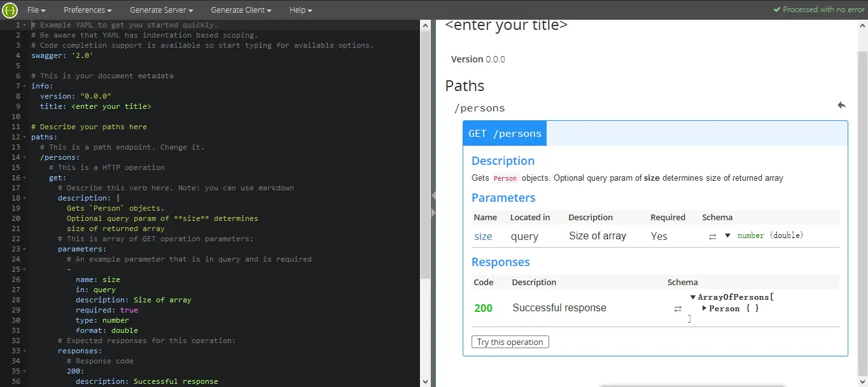Viewport: 868px width, 387px height.
Task: Click the description: Size of array line
Action: (x=134, y=300)
